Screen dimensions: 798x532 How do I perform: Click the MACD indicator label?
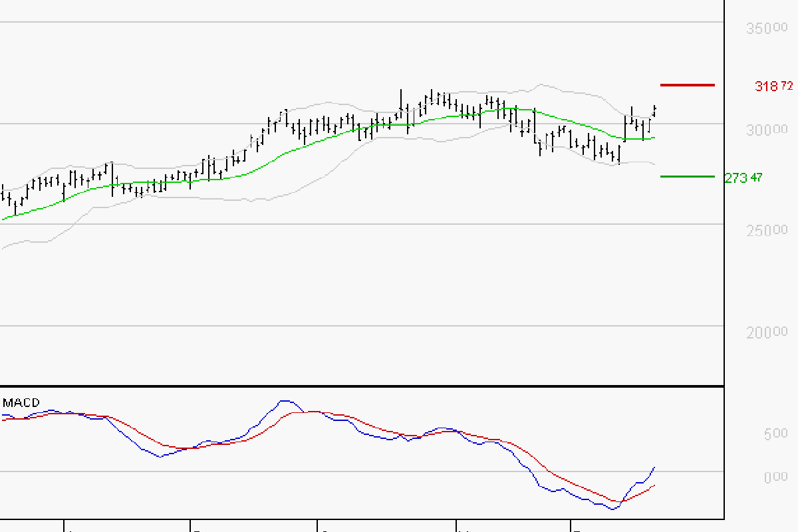coord(21,403)
